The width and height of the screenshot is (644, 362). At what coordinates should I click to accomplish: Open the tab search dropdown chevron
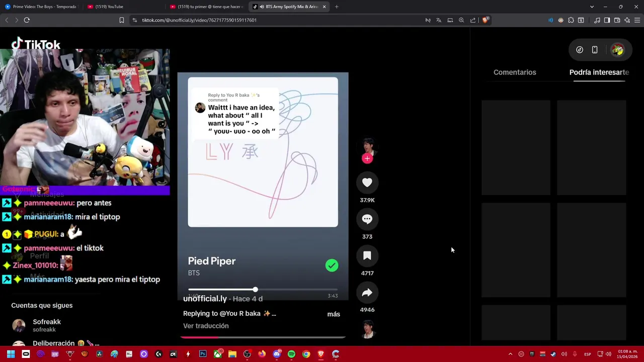click(x=592, y=7)
